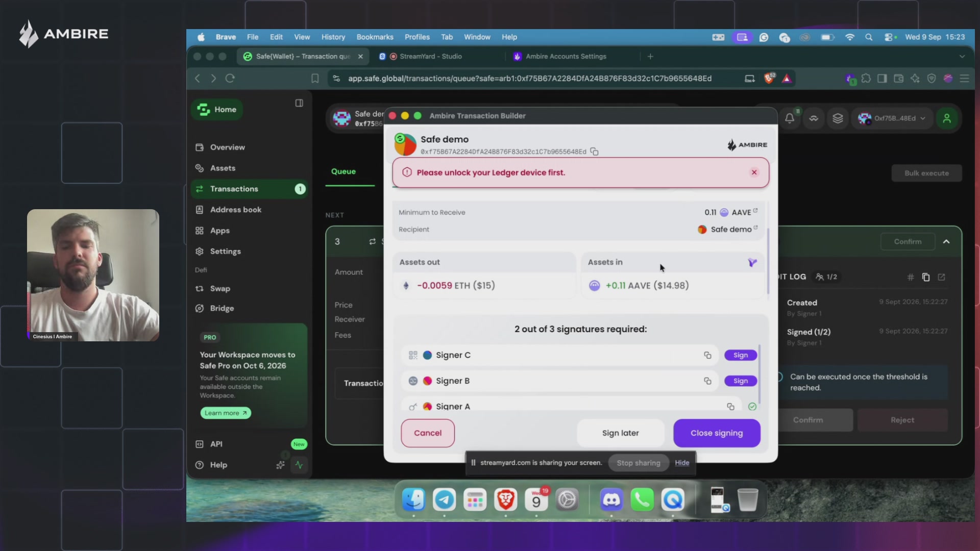Click Learn more about Safe Pro
Image resolution: width=980 pixels, height=551 pixels.
point(226,413)
